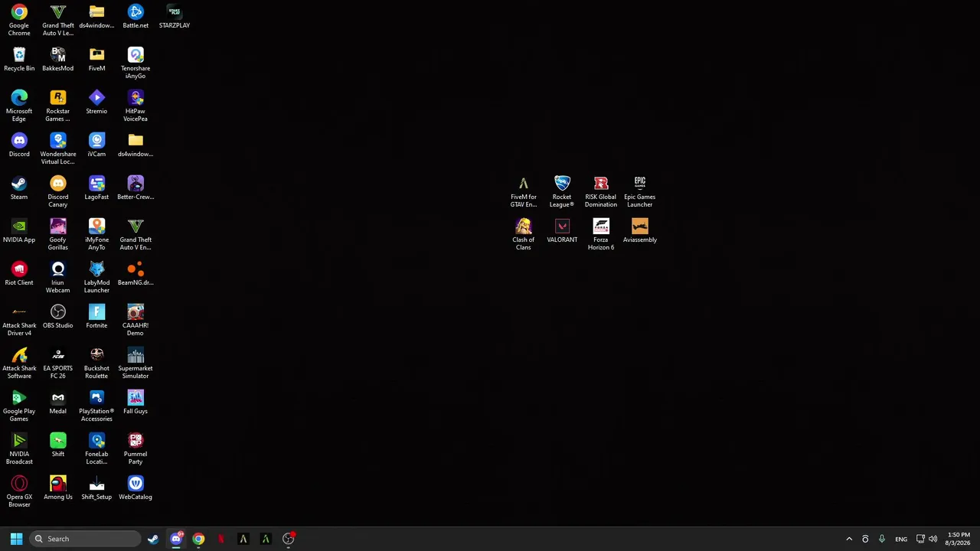Open the Recycle Bin
This screenshot has height=551, width=980.
pos(19,60)
